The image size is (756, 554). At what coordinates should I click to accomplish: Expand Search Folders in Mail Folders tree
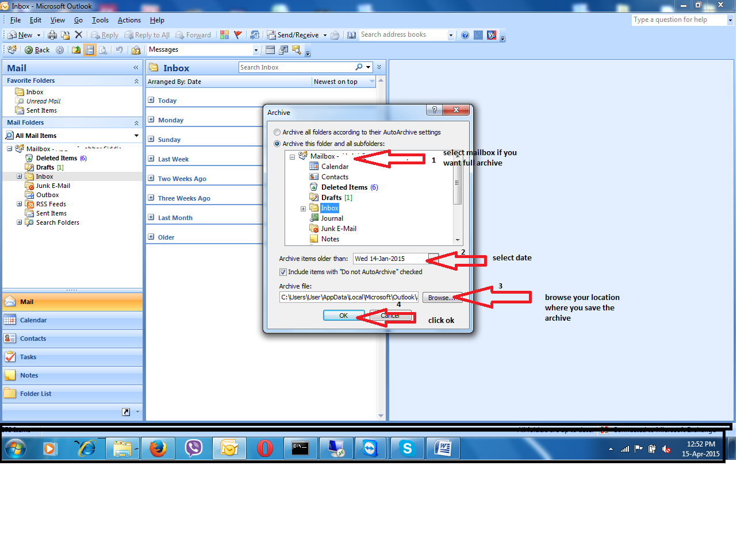(x=19, y=222)
